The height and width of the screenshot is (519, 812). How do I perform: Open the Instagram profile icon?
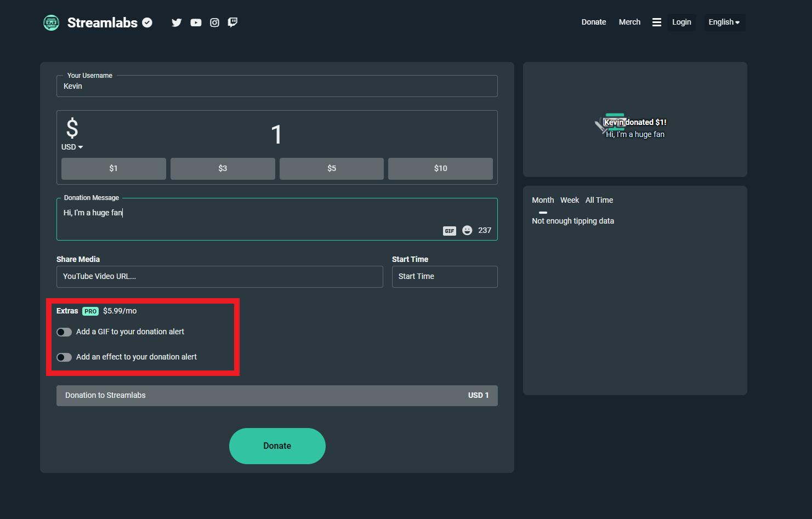[x=215, y=22]
